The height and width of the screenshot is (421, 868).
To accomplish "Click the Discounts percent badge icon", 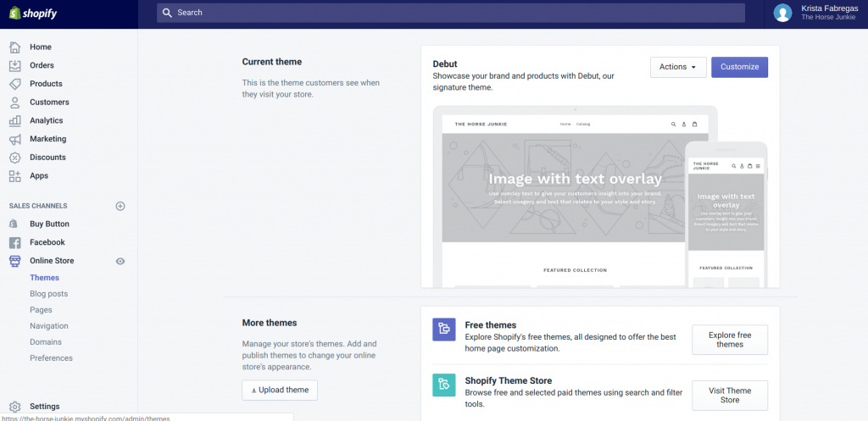I will tap(15, 157).
